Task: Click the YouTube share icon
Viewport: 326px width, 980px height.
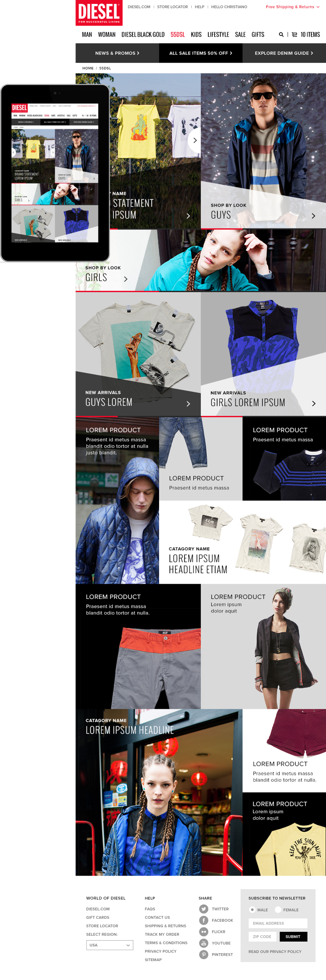Action: [x=203, y=943]
